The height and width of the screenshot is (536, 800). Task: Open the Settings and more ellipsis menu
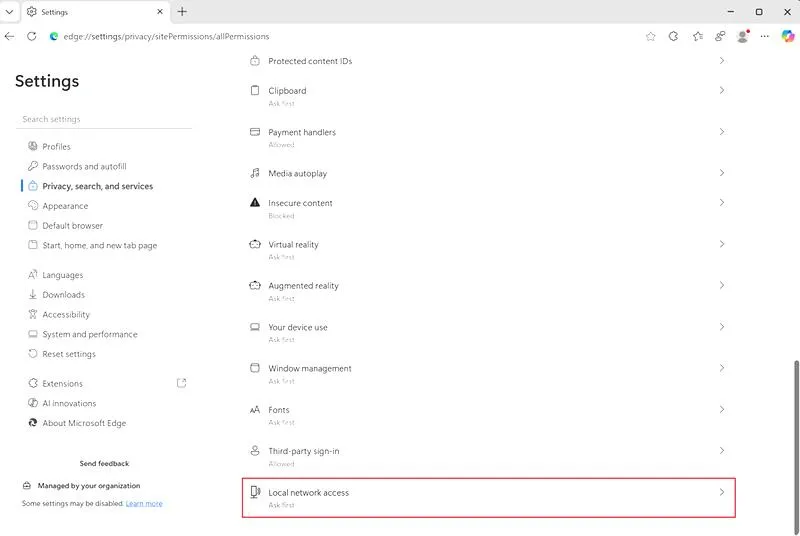765,36
